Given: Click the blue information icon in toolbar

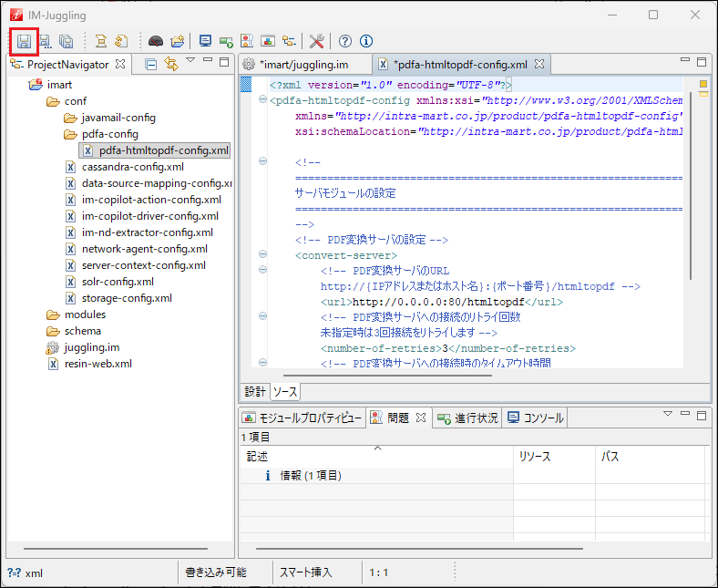Looking at the screenshot, I should point(366,41).
